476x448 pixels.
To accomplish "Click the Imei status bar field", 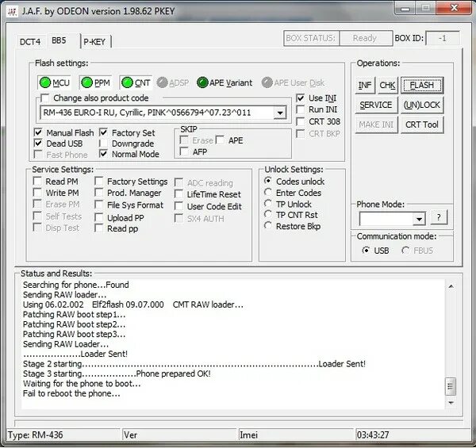I will [296, 435].
